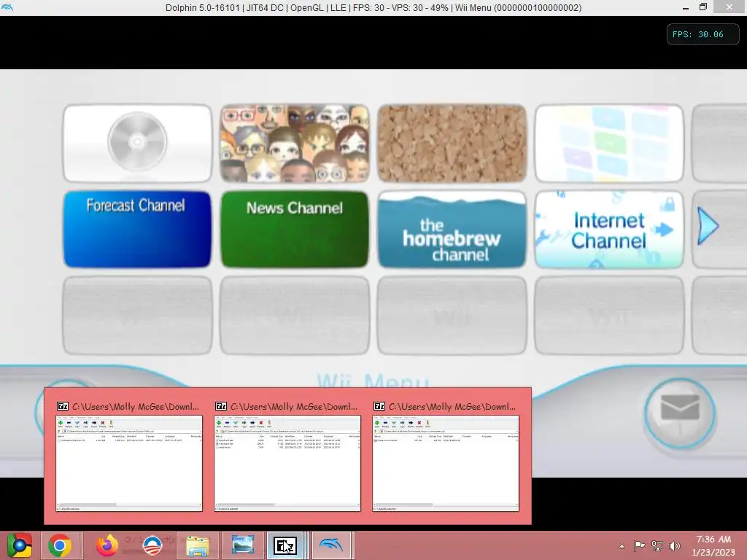Open the network tray icon
This screenshot has width=747, height=560.
click(657, 545)
